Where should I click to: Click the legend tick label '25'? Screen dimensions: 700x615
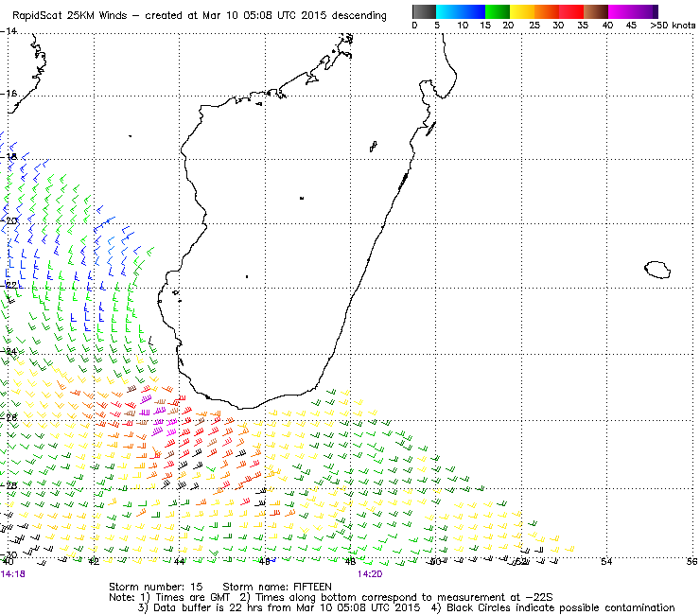click(534, 26)
